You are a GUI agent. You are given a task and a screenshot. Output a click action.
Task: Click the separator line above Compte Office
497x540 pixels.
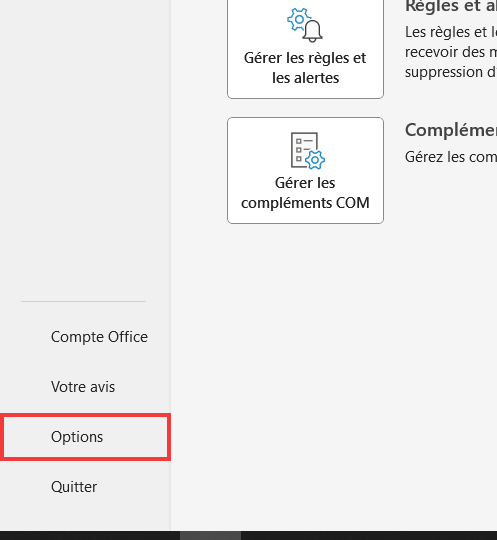[x=83, y=301]
